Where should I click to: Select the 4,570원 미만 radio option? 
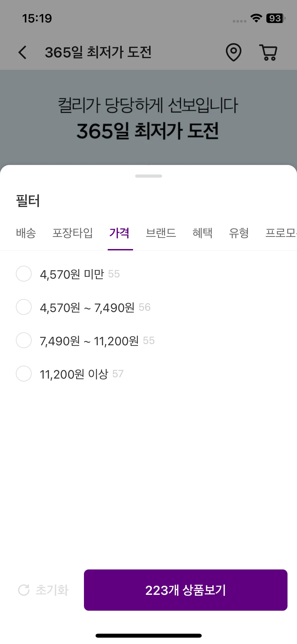point(24,274)
